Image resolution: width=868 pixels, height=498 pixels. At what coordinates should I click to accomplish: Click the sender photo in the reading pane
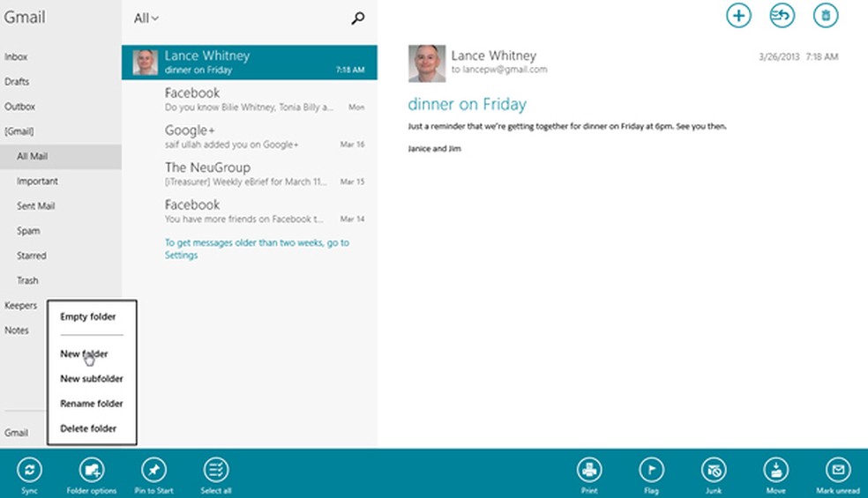click(x=427, y=63)
